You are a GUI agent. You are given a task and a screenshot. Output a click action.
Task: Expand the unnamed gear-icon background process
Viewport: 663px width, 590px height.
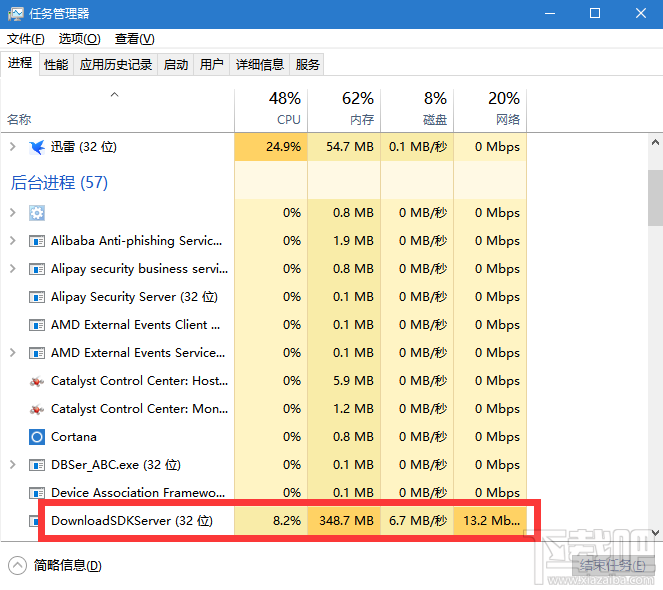[x=13, y=212]
